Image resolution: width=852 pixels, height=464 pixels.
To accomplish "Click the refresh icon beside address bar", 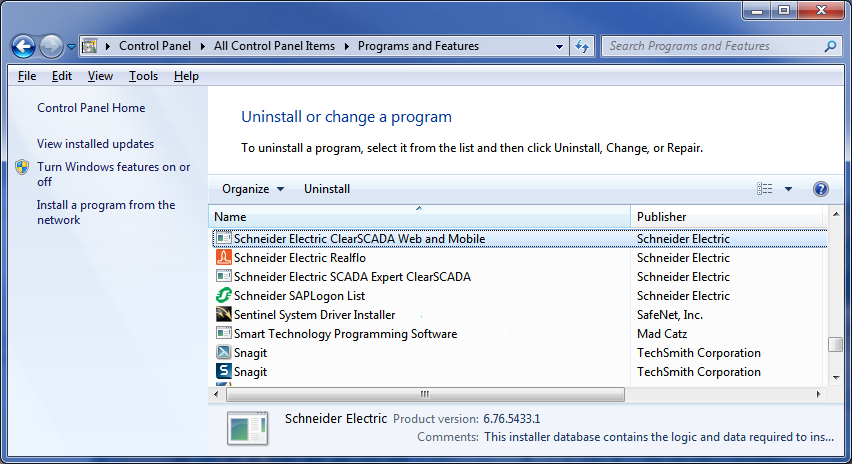I will coord(582,47).
